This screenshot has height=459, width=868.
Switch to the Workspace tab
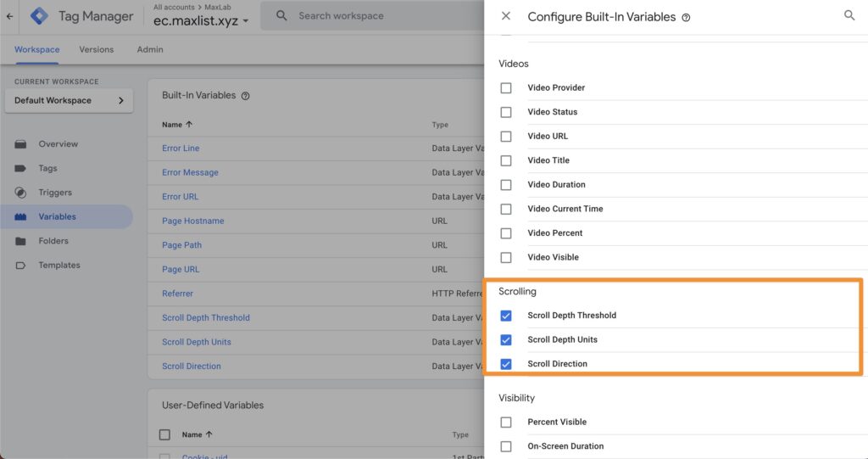click(x=36, y=49)
